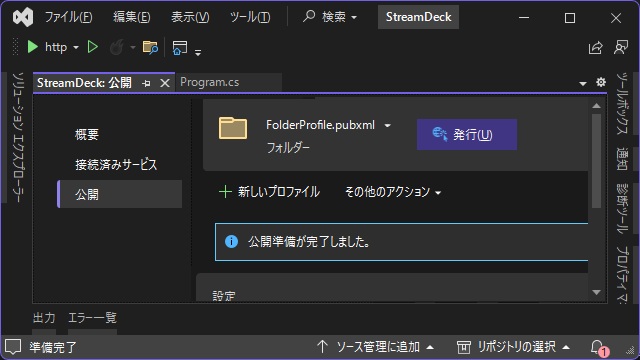Toggle pin on the StreamDeck publish tab

(146, 83)
